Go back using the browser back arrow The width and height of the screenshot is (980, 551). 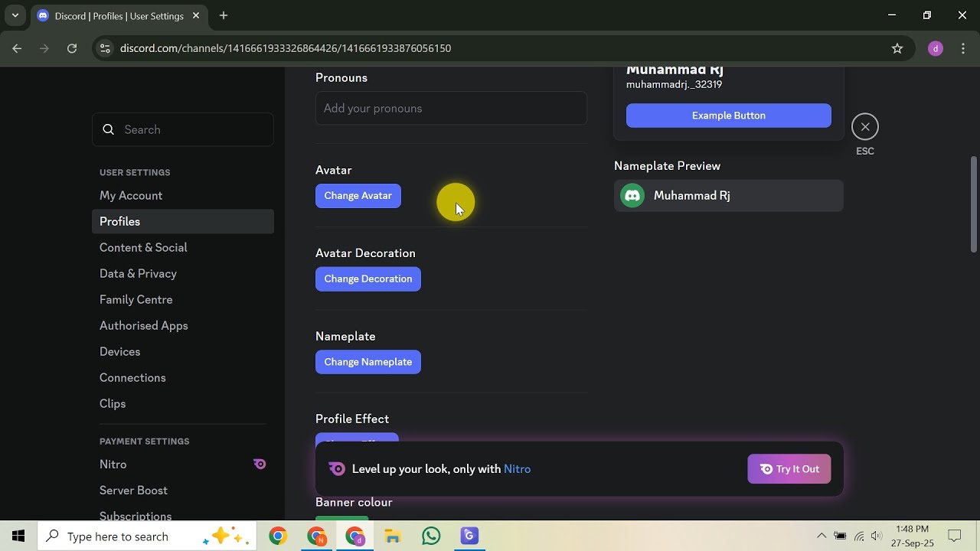17,48
